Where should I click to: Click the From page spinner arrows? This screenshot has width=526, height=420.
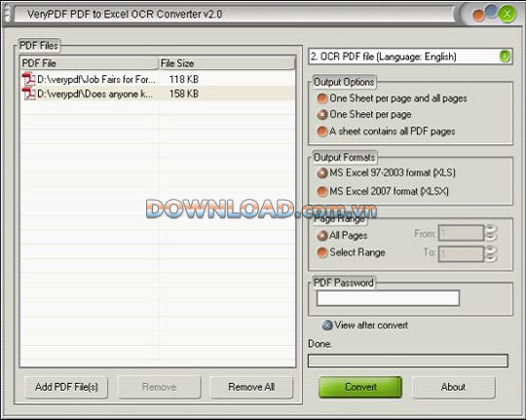(491, 233)
